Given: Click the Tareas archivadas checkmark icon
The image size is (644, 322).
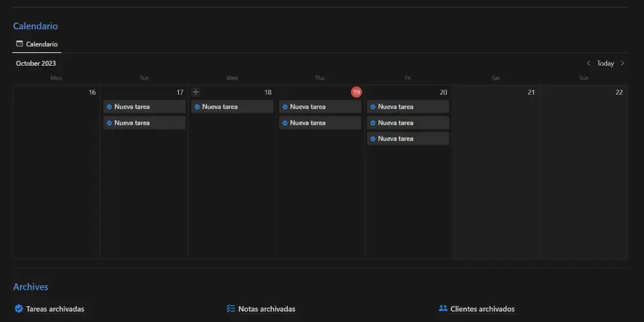Looking at the screenshot, I should click(19, 308).
